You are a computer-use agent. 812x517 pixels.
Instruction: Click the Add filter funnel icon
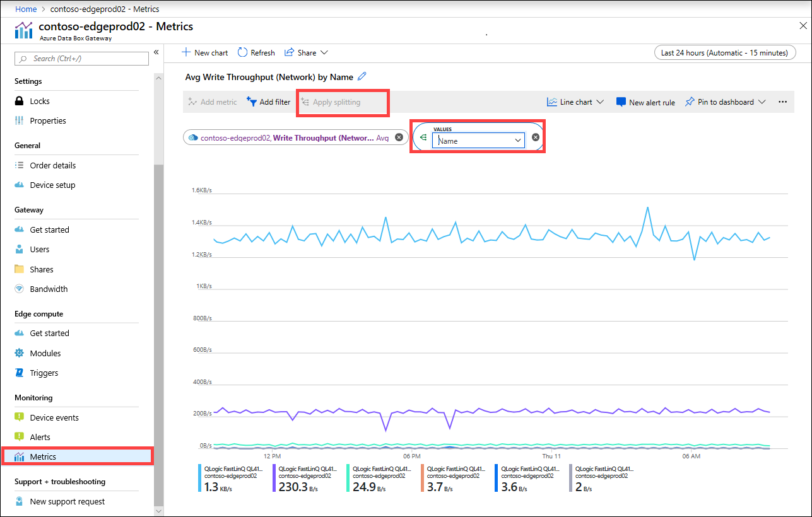pos(252,102)
